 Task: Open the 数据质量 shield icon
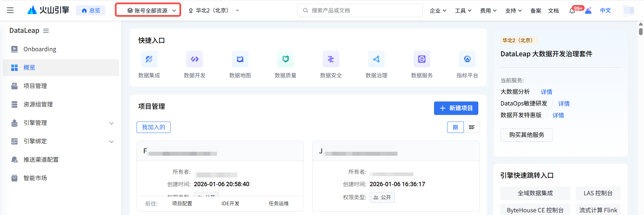tap(285, 59)
